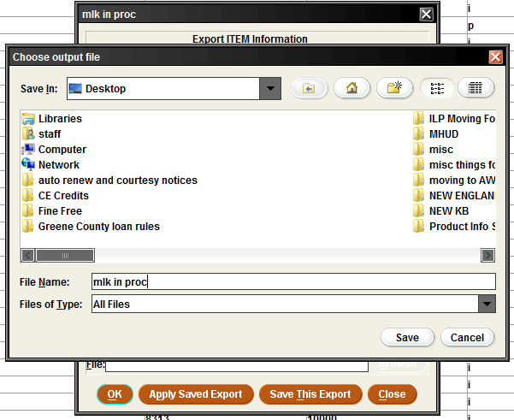
Task: Close the Choose output file dialog
Action: tap(495, 57)
